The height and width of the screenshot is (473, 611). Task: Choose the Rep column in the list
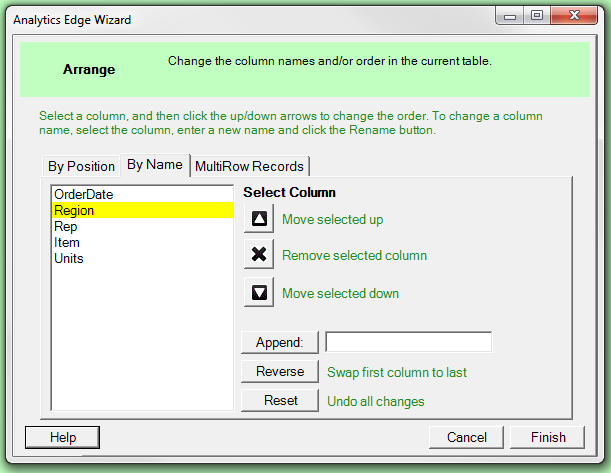pos(66,226)
